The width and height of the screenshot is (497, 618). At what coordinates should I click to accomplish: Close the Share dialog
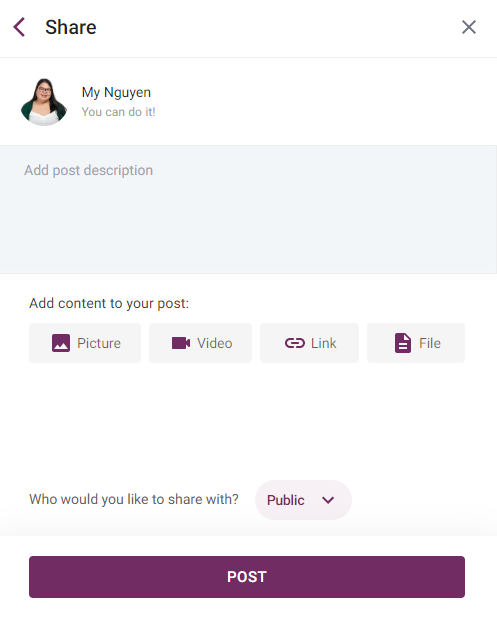pyautogui.click(x=469, y=27)
